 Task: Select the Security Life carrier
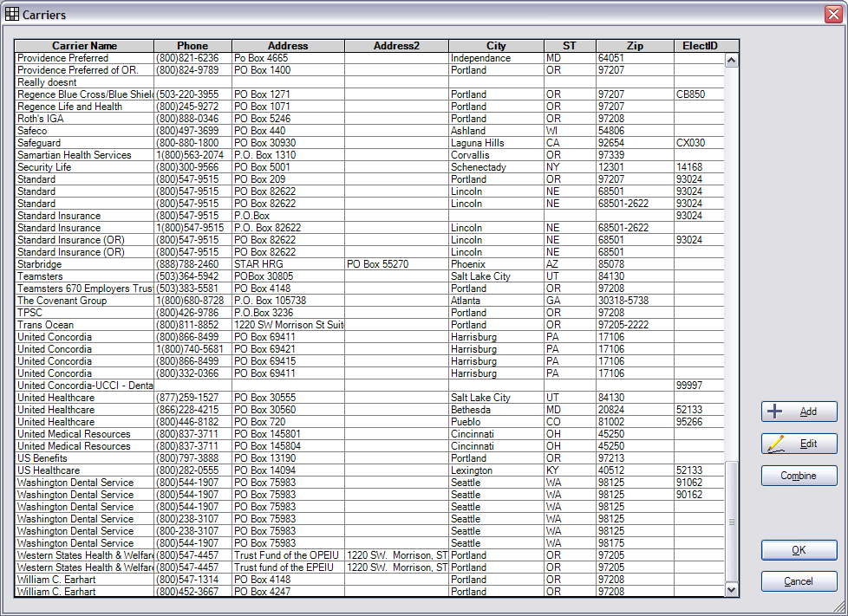369,167
